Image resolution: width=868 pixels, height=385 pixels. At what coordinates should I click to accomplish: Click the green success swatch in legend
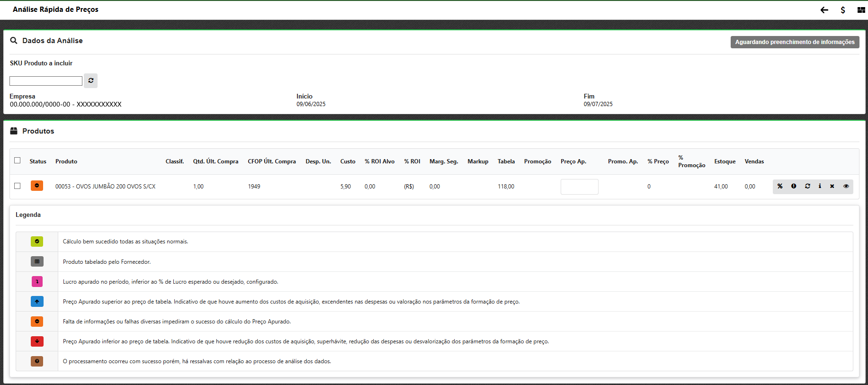37,242
